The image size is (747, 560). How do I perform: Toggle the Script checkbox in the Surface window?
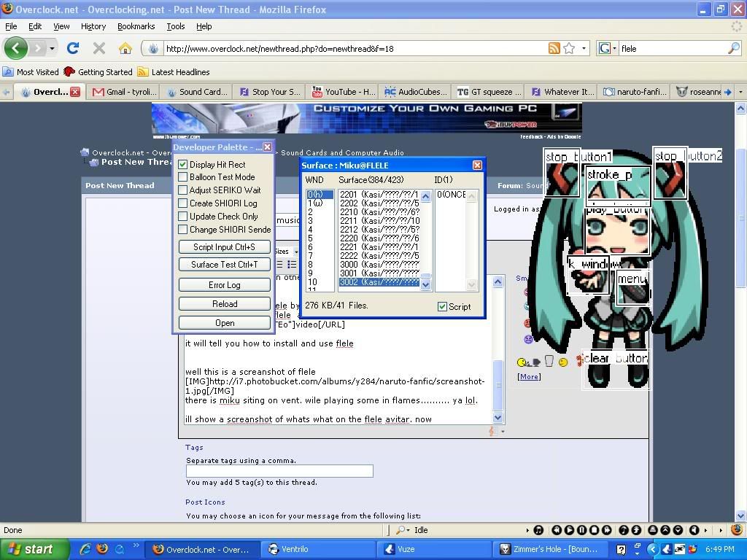[443, 307]
